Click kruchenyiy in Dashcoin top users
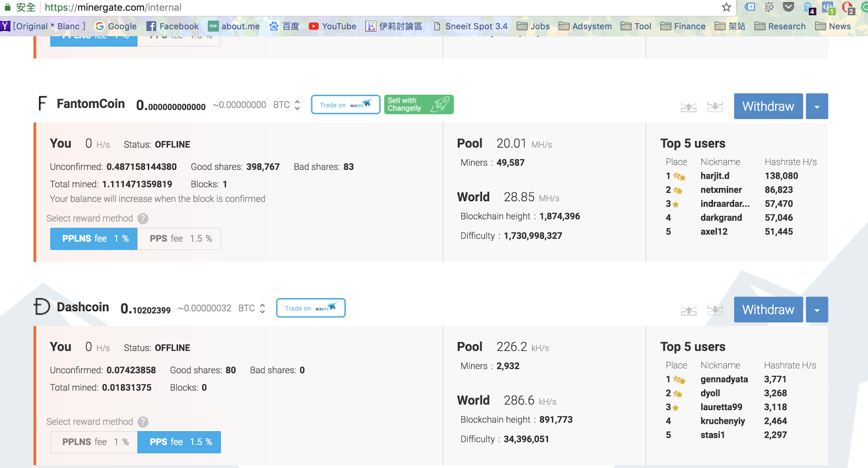This screenshot has height=468, width=868. click(x=723, y=421)
